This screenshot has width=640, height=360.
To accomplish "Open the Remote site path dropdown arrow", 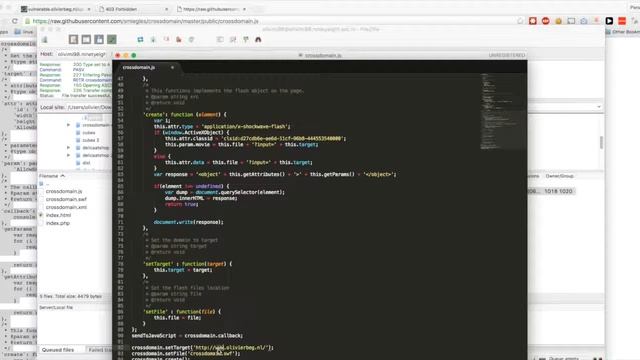I will coord(599,107).
